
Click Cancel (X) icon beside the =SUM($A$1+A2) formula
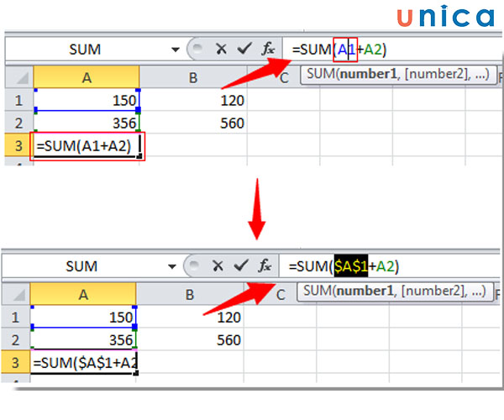click(x=220, y=266)
